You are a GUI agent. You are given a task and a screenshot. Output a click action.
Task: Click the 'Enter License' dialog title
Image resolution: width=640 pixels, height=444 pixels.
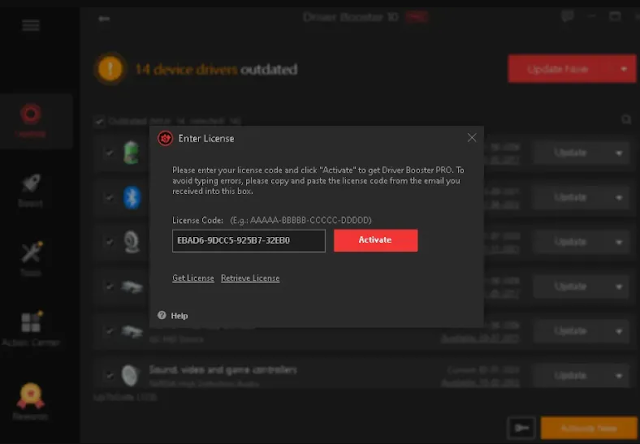206,138
